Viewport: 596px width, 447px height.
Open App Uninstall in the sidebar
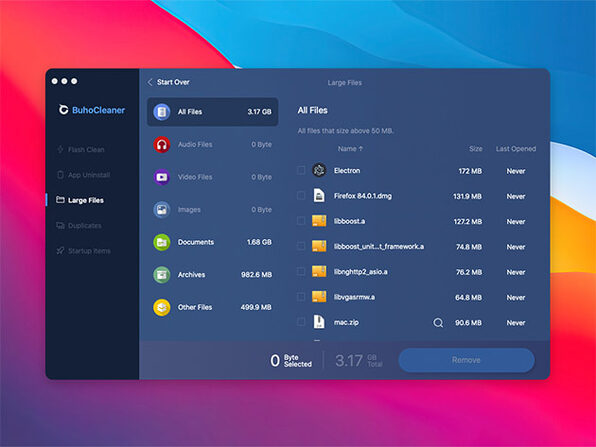pyautogui.click(x=84, y=175)
